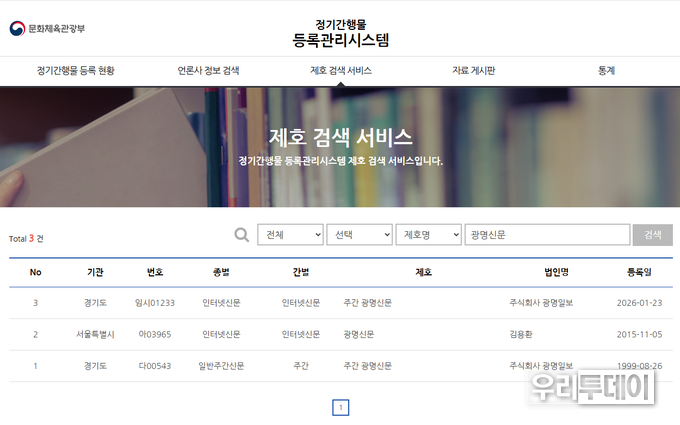Open the 제호명 search type dropdown
Image resolution: width=680 pixels, height=425 pixels.
pyautogui.click(x=428, y=235)
